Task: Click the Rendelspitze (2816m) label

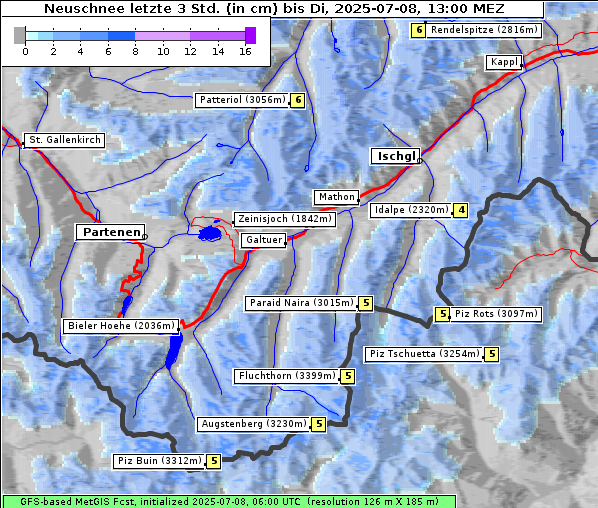Action: point(484,30)
